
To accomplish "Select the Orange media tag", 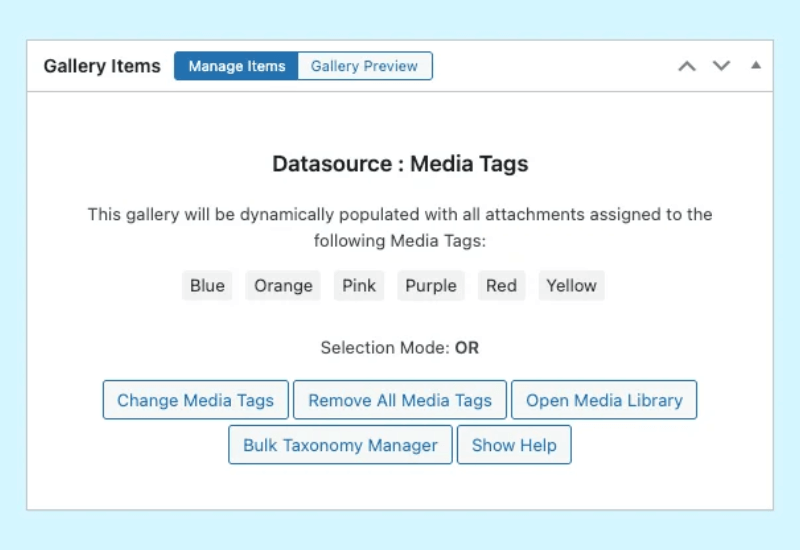I will point(283,286).
